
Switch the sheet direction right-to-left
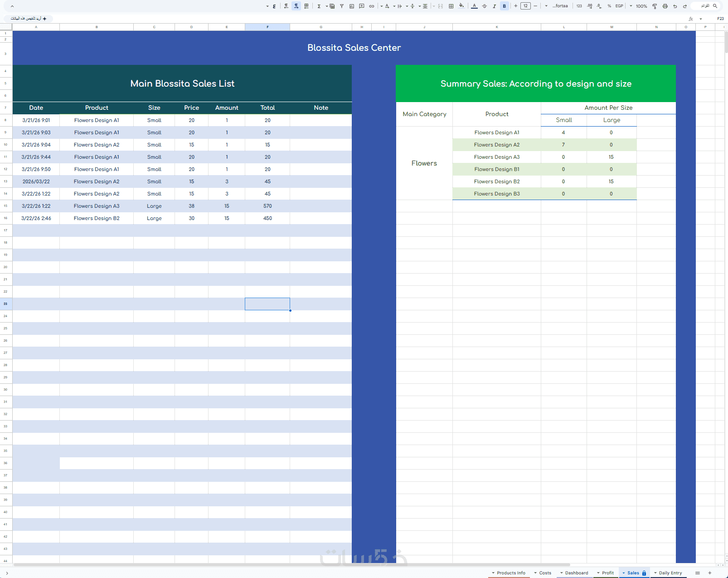pos(306,6)
